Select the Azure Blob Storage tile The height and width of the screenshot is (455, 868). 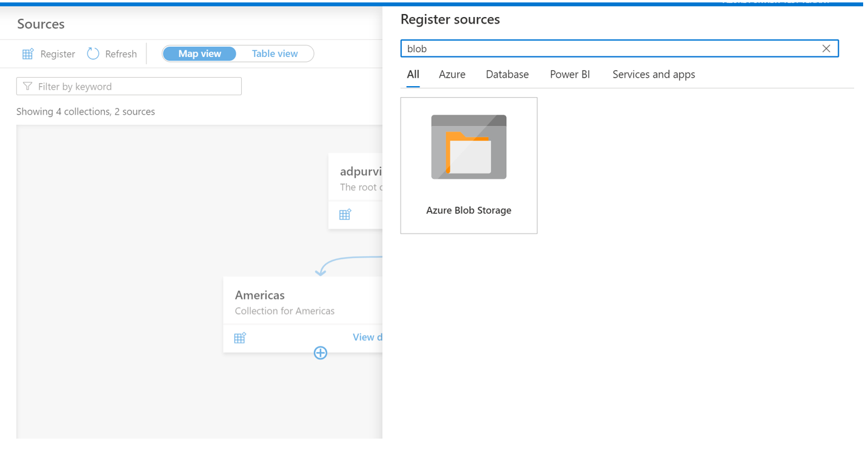click(x=469, y=165)
